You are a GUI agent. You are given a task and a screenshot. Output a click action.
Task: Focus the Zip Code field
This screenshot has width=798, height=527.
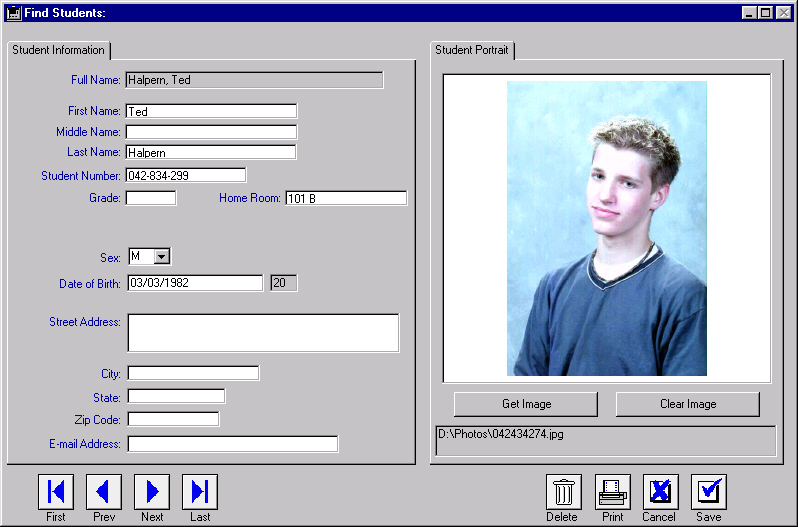pyautogui.click(x=174, y=419)
